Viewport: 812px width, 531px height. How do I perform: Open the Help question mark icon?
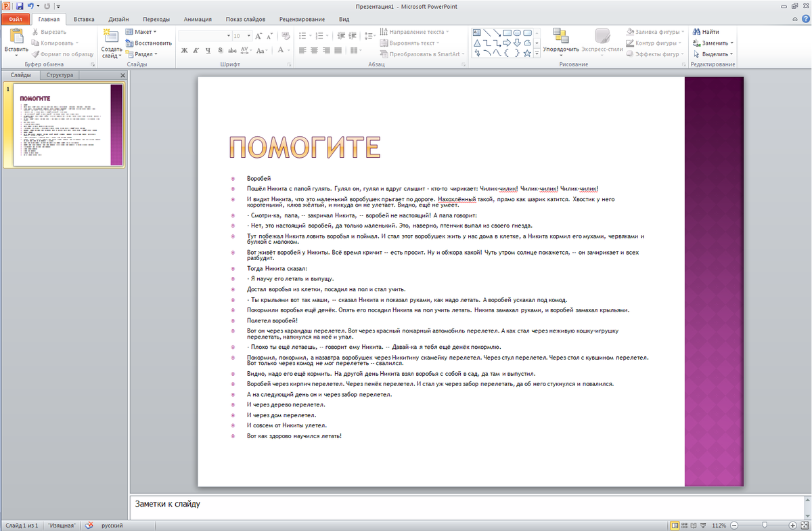[803, 20]
